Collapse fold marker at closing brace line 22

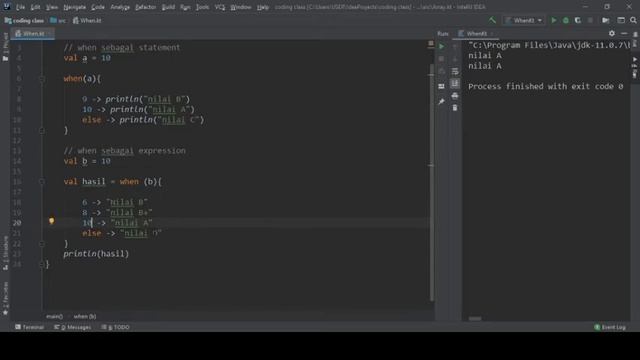(x=42, y=244)
